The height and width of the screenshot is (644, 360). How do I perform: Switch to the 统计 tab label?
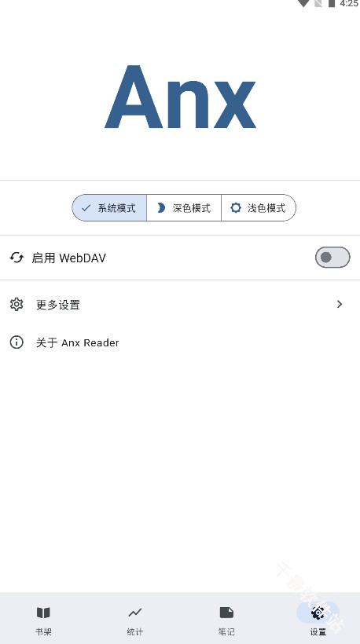(x=134, y=631)
